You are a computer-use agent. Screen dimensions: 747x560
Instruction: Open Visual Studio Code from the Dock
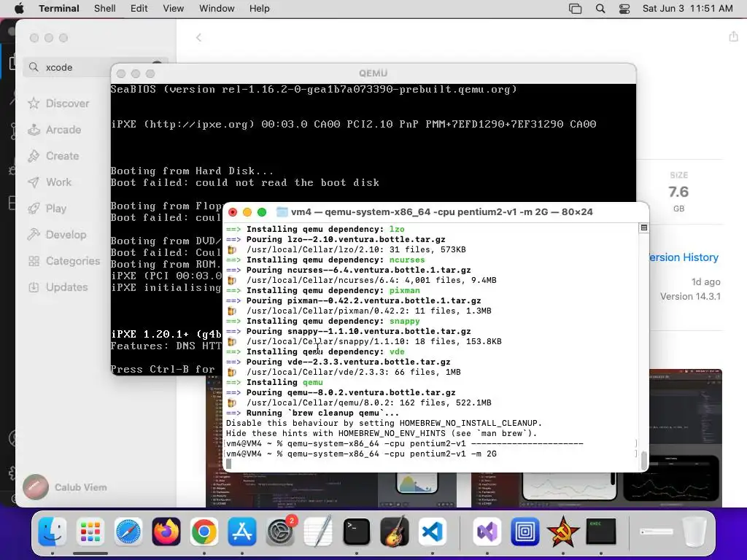tap(432, 532)
